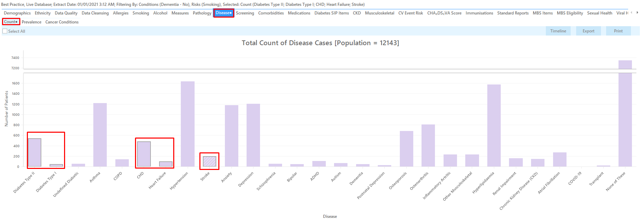Select the Asthma bar

click(100, 135)
